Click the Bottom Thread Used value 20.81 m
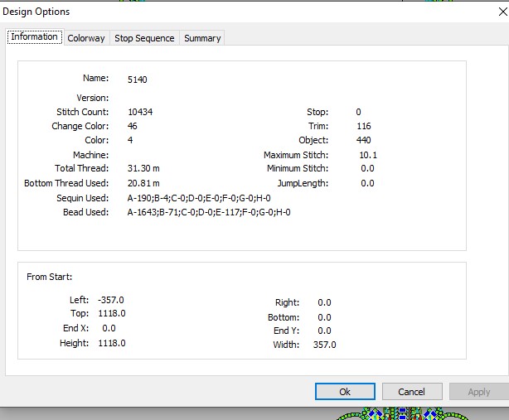This screenshot has width=509, height=420. pos(143,183)
